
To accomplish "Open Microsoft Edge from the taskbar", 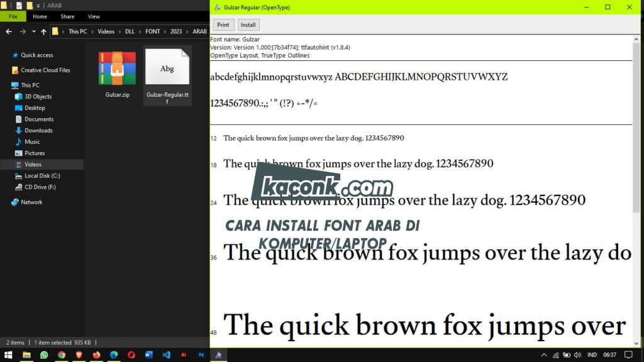I will [114, 354].
